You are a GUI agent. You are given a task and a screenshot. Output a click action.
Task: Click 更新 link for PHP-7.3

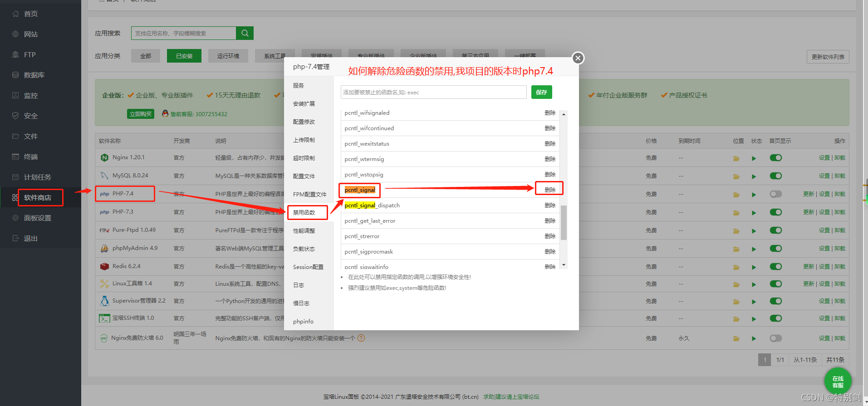point(809,212)
